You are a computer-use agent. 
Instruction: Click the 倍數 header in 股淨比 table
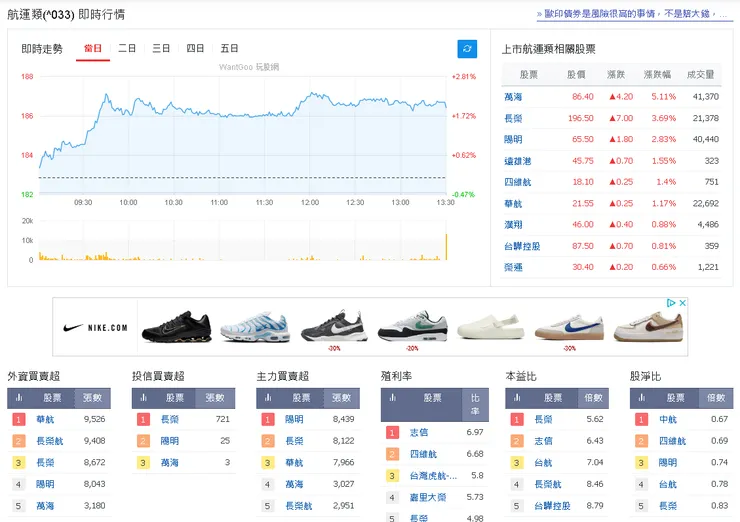716,398
